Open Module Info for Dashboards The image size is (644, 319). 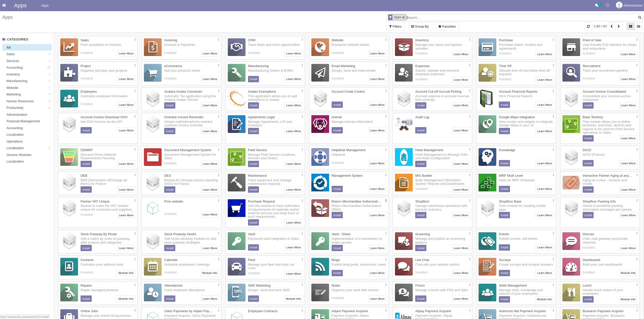pos(628,273)
